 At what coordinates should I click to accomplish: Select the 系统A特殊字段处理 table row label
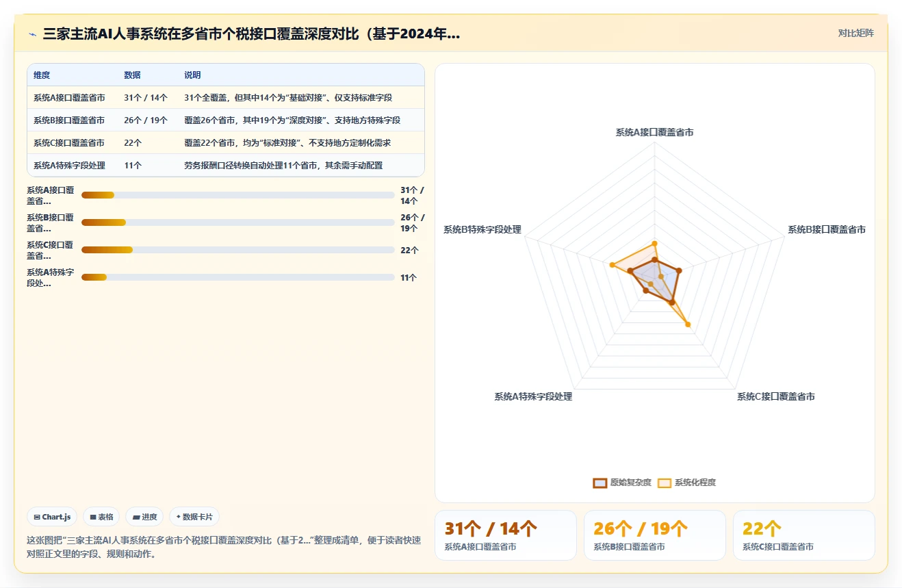click(69, 166)
